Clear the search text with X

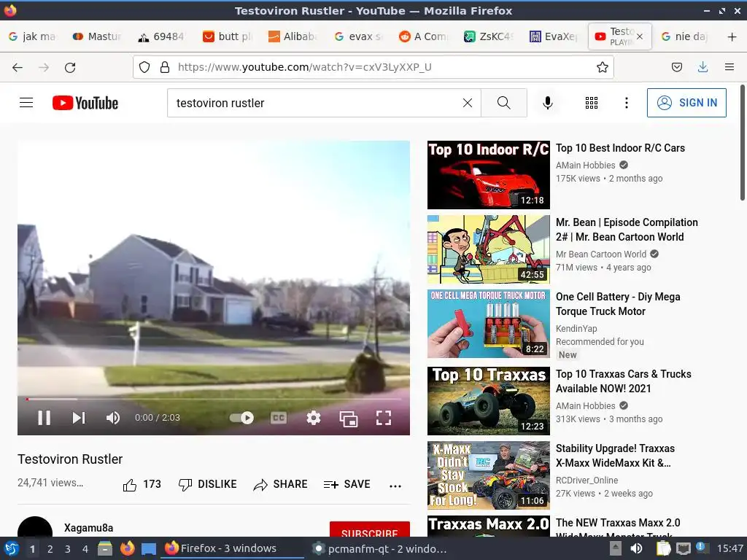pyautogui.click(x=468, y=103)
